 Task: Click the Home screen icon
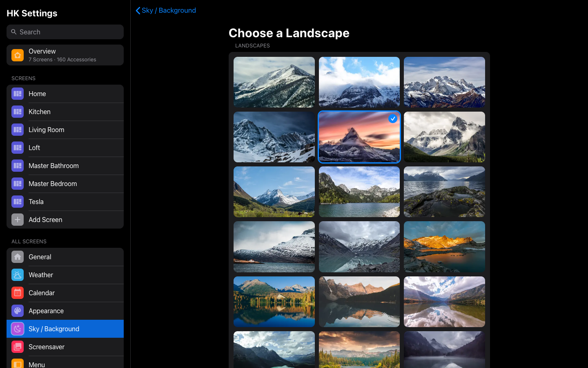click(18, 94)
